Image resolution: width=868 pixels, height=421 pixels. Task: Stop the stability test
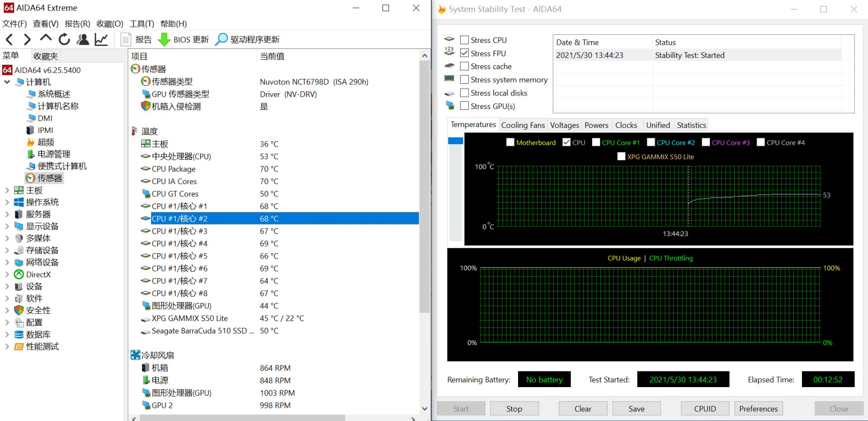(514, 409)
